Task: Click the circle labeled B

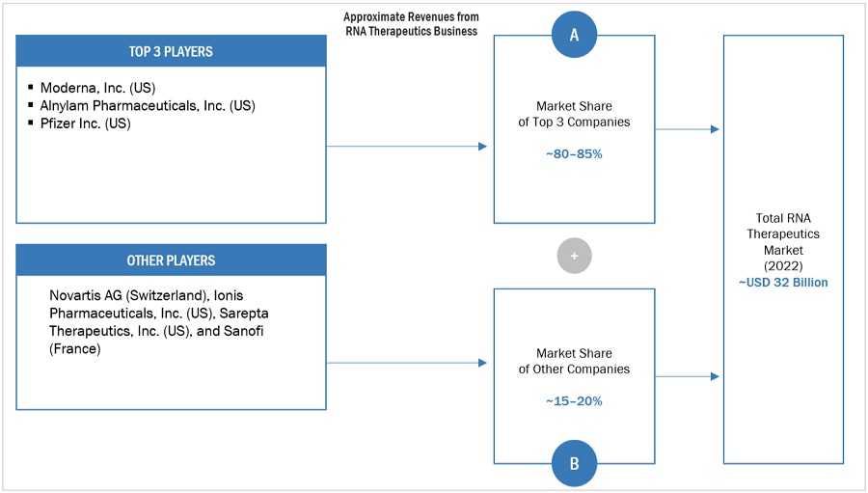Action: [574, 462]
